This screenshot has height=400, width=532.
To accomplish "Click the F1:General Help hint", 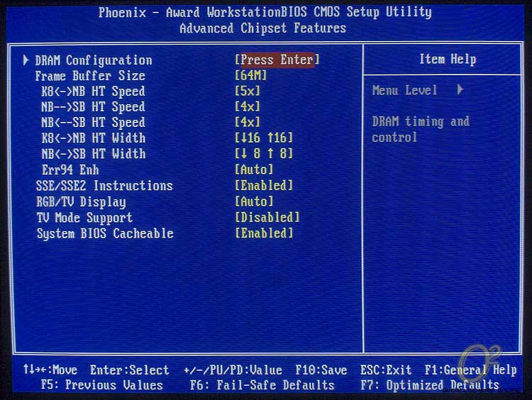I will click(x=471, y=370).
